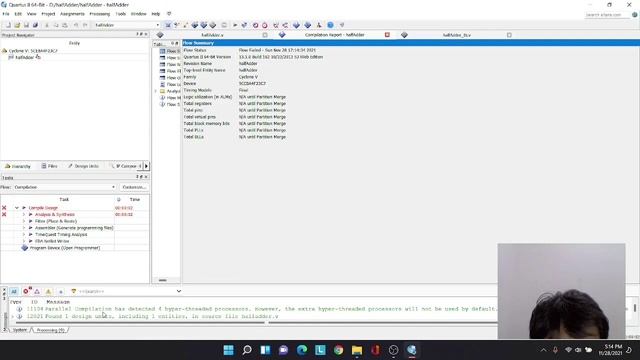Screen dimensions: 640x360
Task: Run Compile Design play arrow
Action: click(24, 208)
